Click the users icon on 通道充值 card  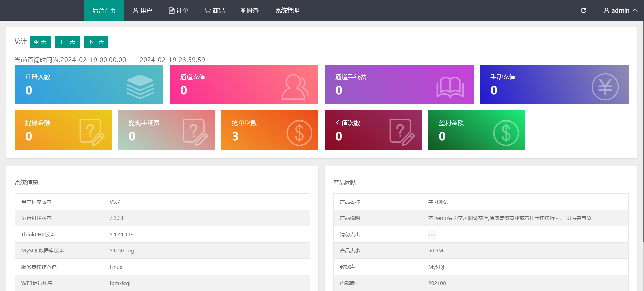click(x=295, y=87)
